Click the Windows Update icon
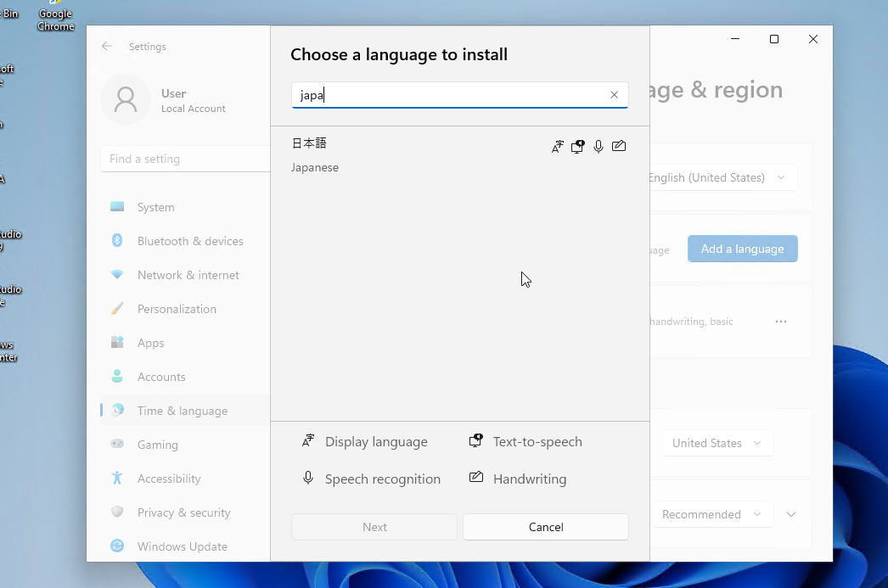The image size is (888, 588). (117, 546)
